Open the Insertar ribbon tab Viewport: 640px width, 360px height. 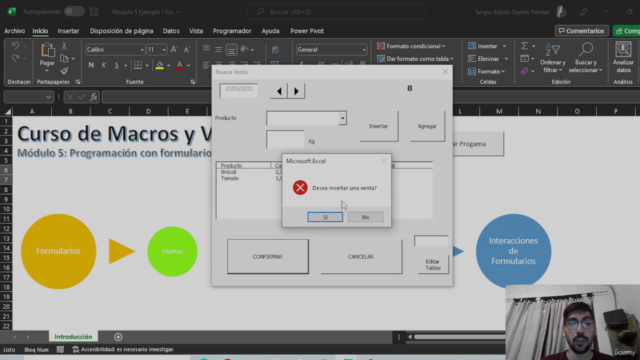pyautogui.click(x=68, y=31)
